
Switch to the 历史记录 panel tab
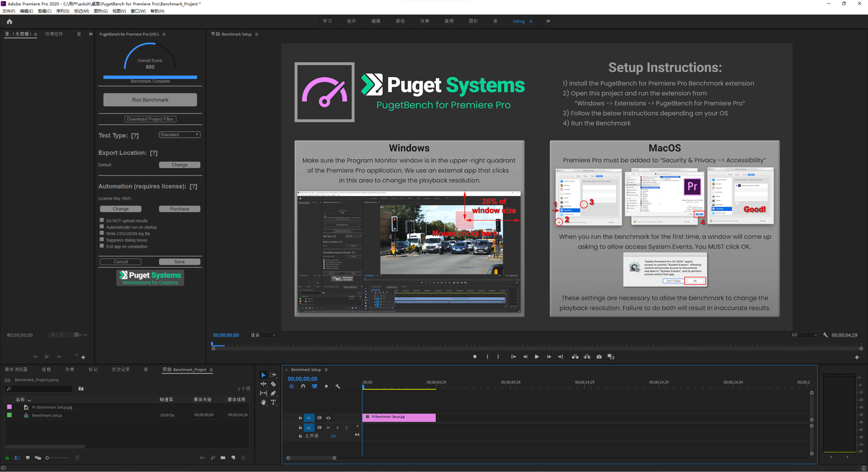(x=121, y=370)
